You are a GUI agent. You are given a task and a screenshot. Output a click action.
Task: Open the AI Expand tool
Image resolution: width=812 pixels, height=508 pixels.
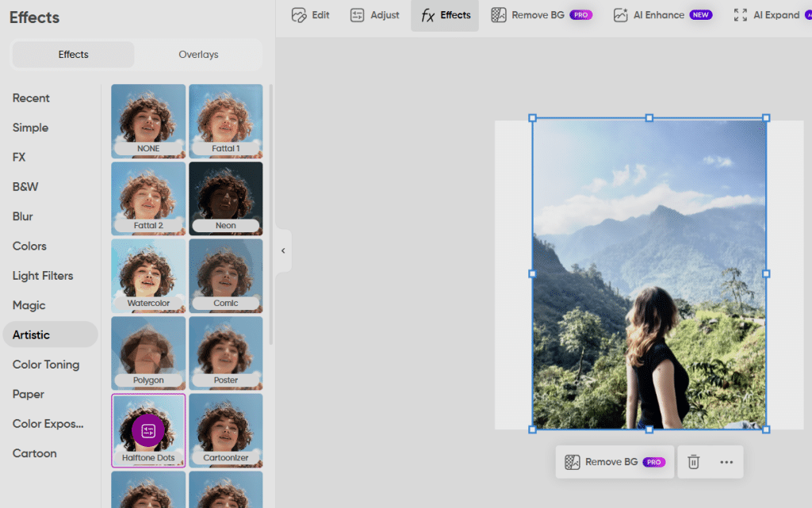[x=766, y=15]
